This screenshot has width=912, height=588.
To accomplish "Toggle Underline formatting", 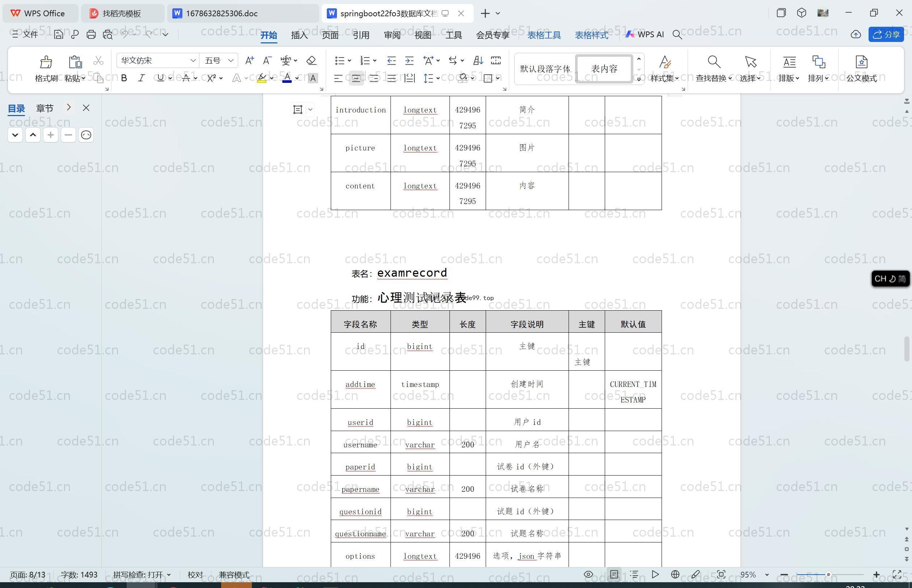I will click(160, 78).
